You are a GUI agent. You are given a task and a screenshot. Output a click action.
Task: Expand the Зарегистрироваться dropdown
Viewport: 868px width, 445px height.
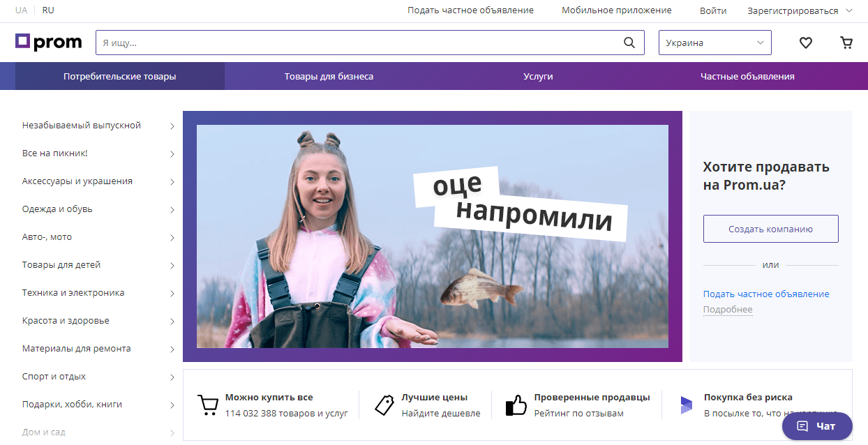tap(800, 10)
